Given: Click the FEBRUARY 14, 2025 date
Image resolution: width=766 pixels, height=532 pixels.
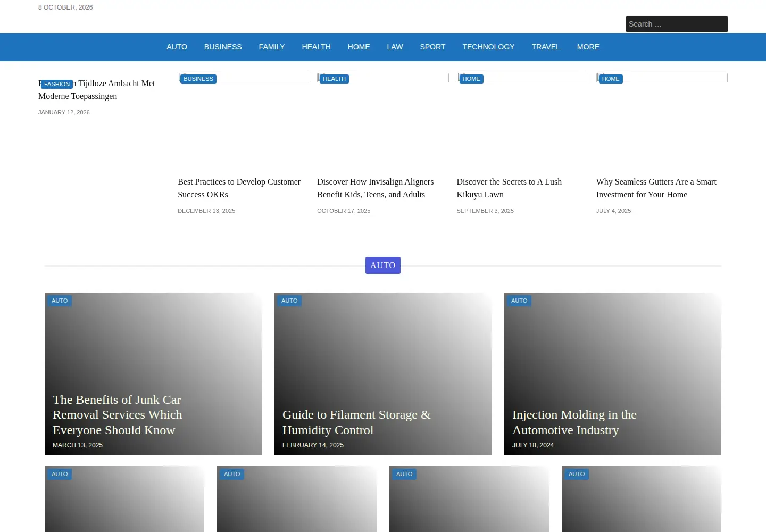Looking at the screenshot, I should pyautogui.click(x=313, y=445).
